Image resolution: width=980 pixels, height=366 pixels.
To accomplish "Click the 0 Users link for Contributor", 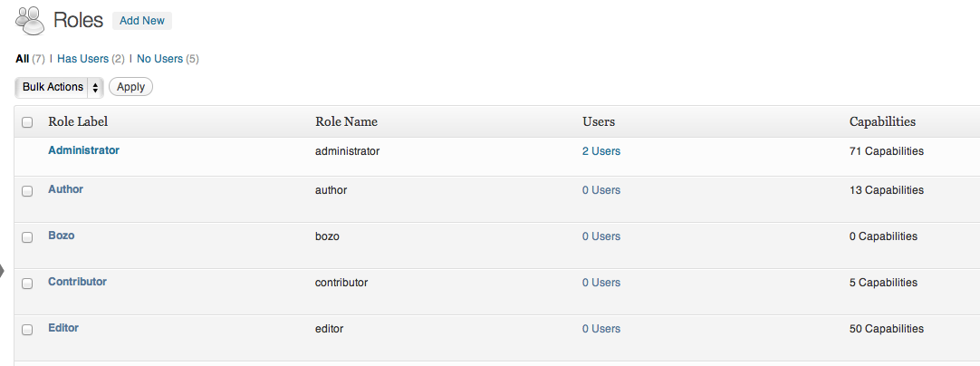I will (600, 283).
